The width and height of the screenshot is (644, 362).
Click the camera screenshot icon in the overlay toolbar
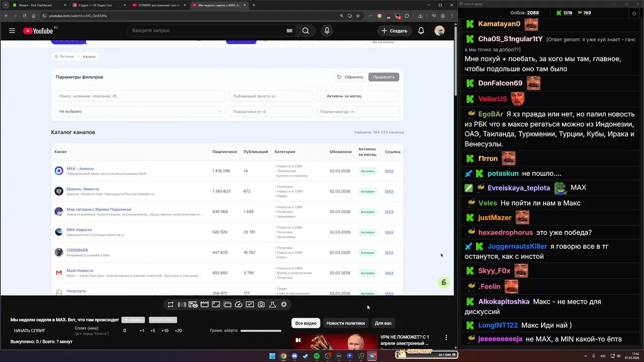click(x=261, y=305)
